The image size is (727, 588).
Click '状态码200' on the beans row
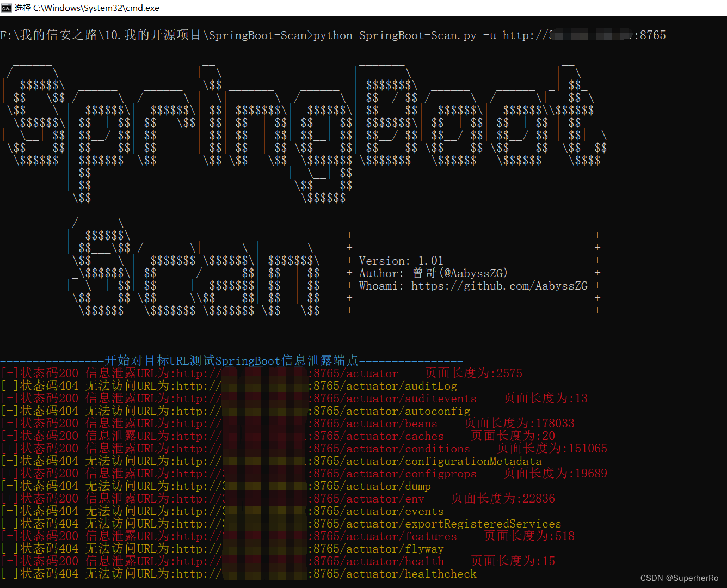coord(49,424)
